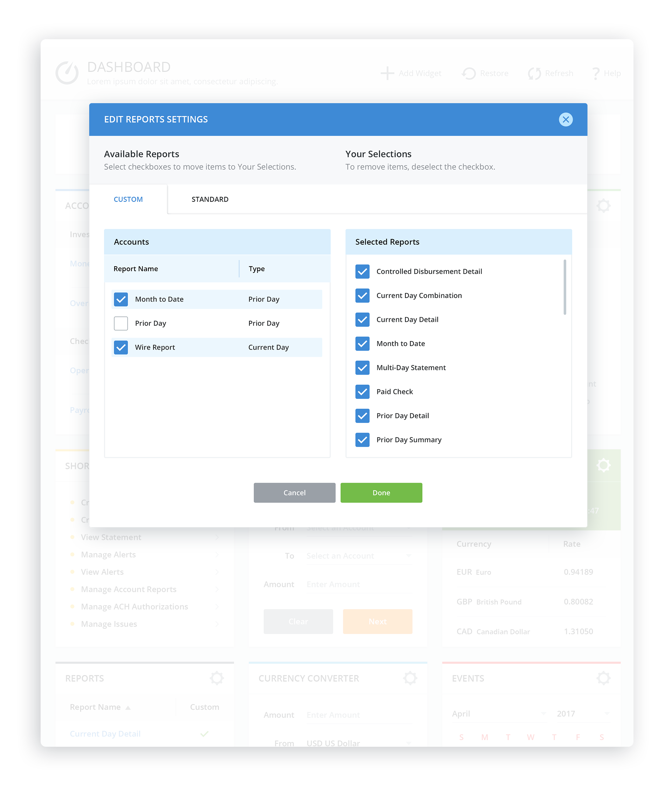This screenshot has width=672, height=787.
Task: Click the Type column header
Action: tap(257, 268)
